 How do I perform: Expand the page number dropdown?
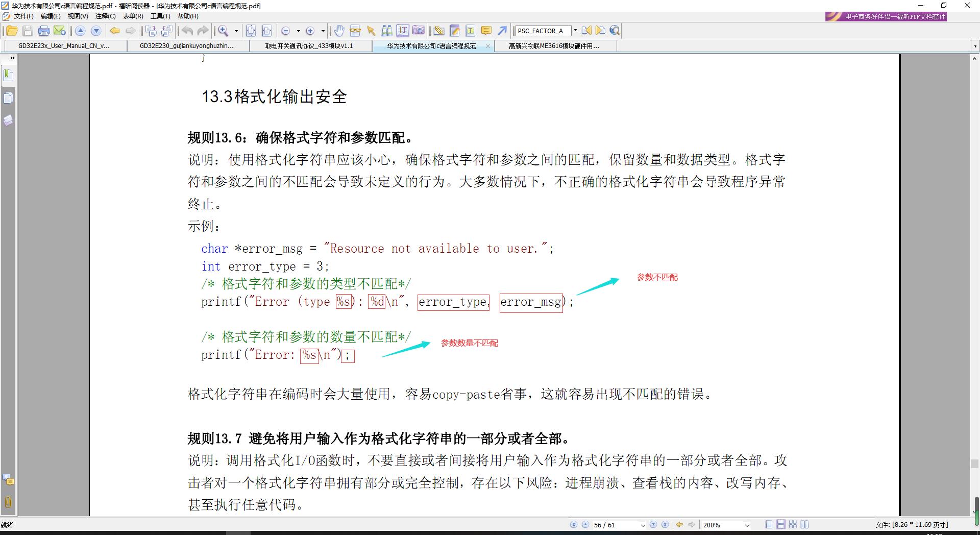[x=643, y=524]
